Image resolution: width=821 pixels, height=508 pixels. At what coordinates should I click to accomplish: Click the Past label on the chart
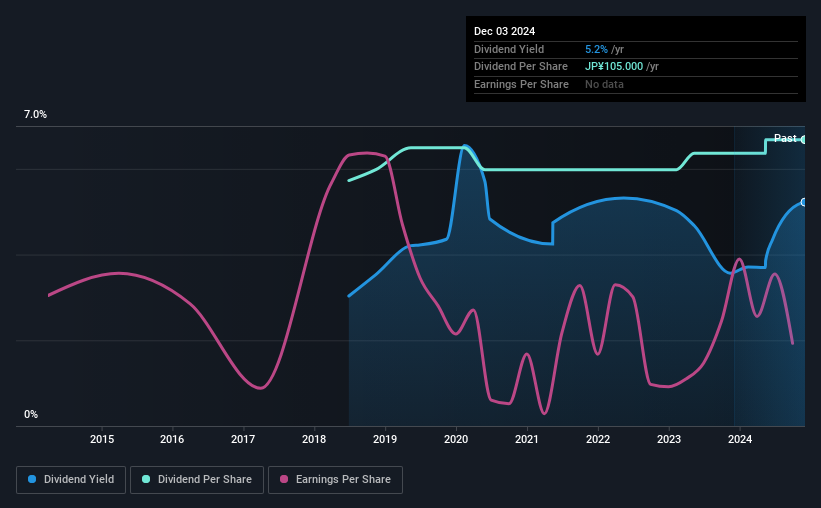[785, 138]
